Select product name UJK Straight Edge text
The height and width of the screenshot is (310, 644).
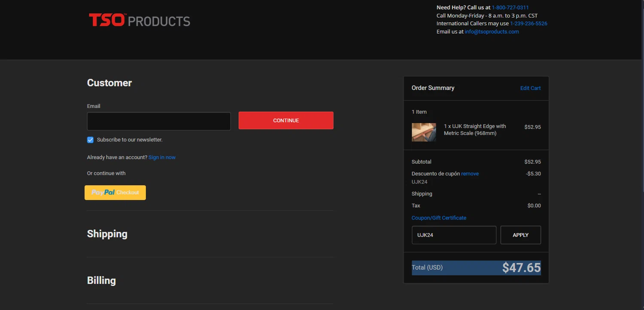[475, 130]
